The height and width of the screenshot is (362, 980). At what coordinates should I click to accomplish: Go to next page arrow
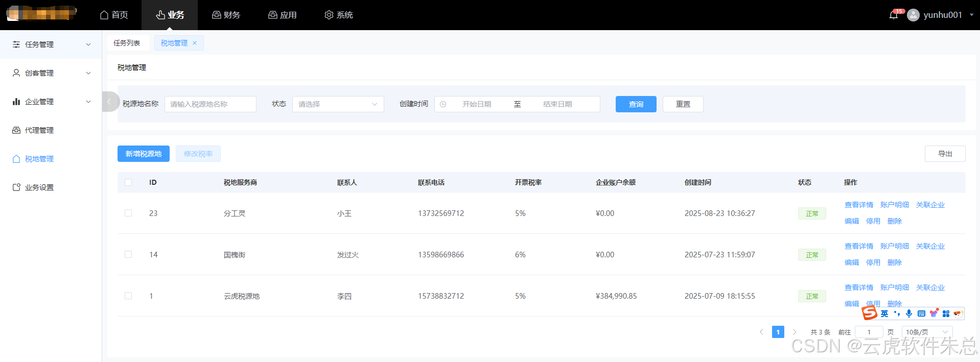795,332
